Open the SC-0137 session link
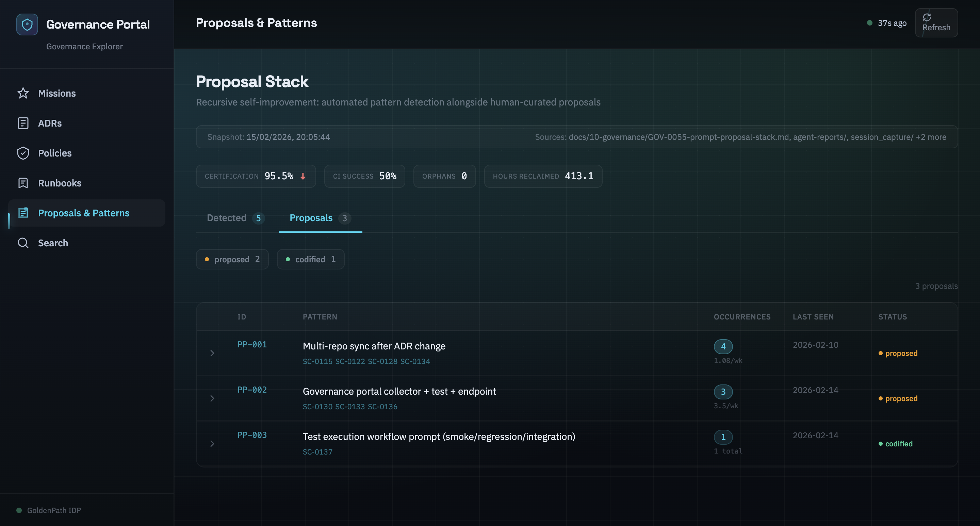 click(x=317, y=452)
